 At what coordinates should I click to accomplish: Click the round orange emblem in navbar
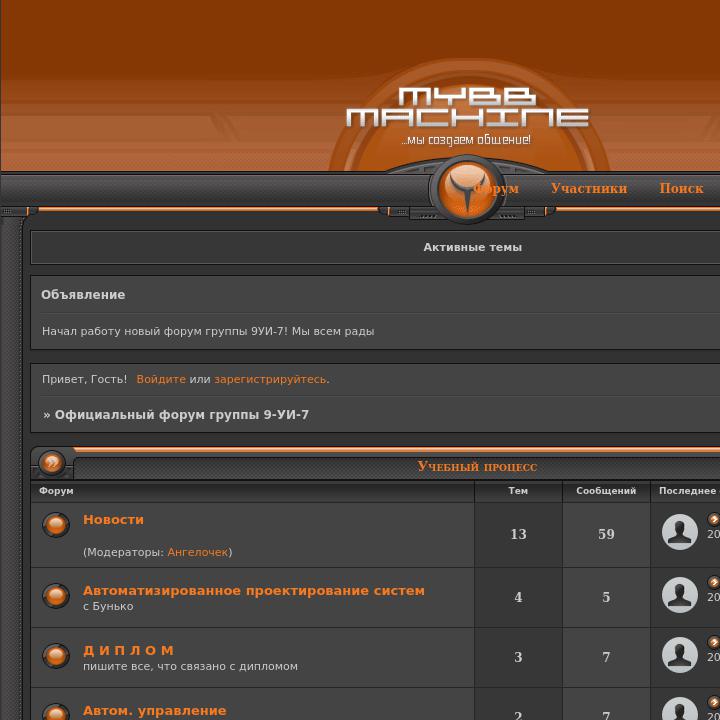pyautogui.click(x=467, y=189)
